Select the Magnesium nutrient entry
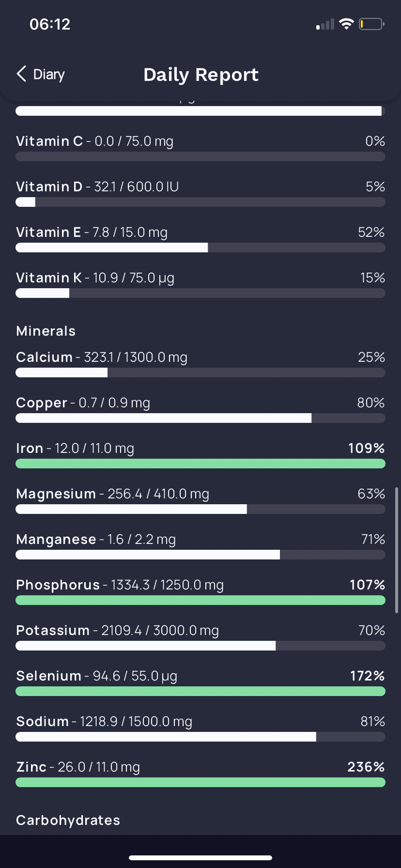Screen dimensions: 401x868 (200, 500)
